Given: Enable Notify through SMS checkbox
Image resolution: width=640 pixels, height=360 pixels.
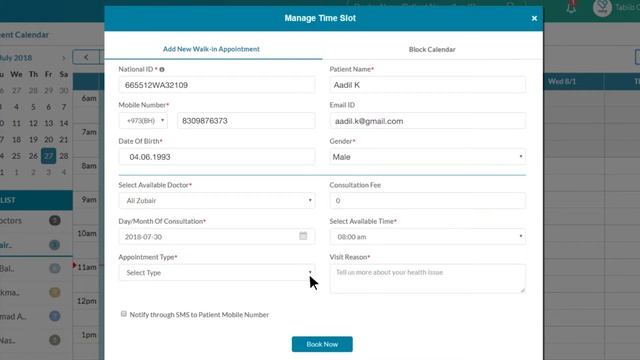Looking at the screenshot, I should point(124,314).
